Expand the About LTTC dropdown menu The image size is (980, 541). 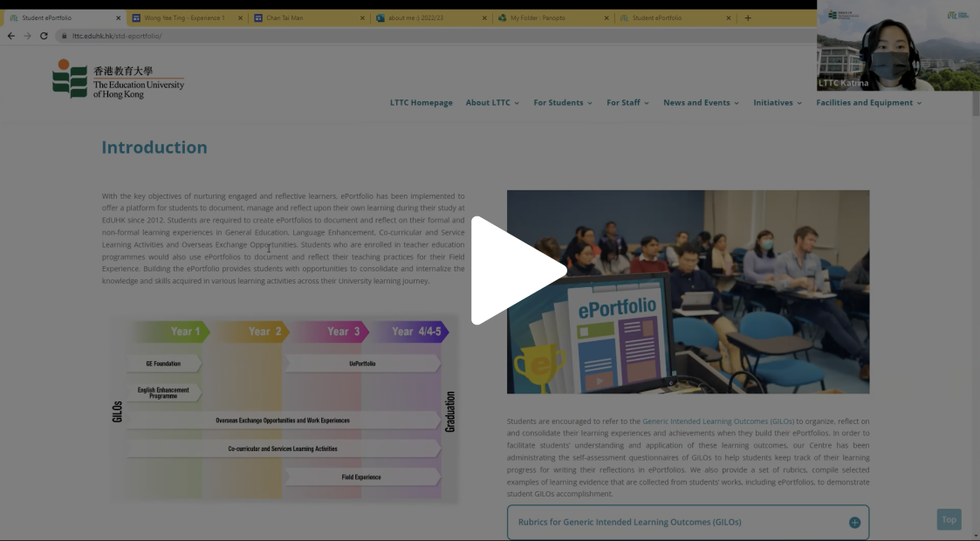492,103
